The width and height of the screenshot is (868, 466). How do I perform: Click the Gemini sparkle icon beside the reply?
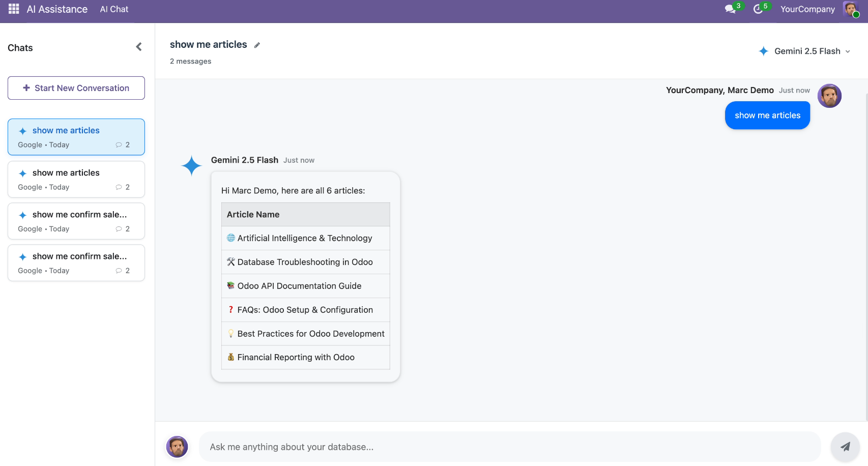[x=191, y=166]
